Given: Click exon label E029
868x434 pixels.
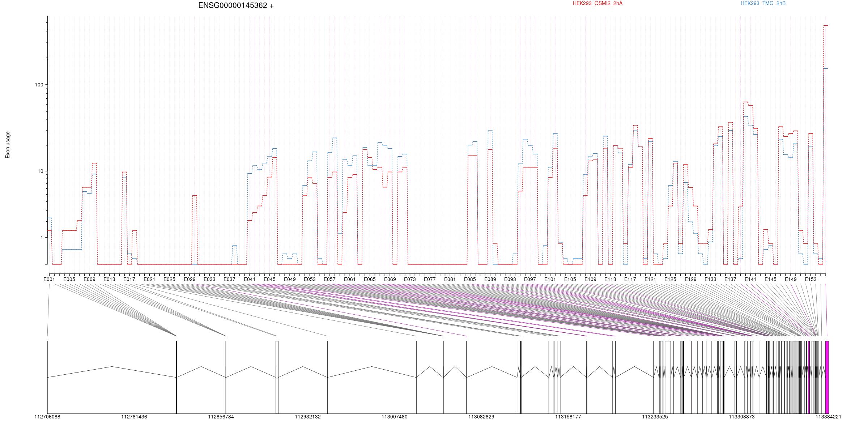Looking at the screenshot, I should click(190, 279).
